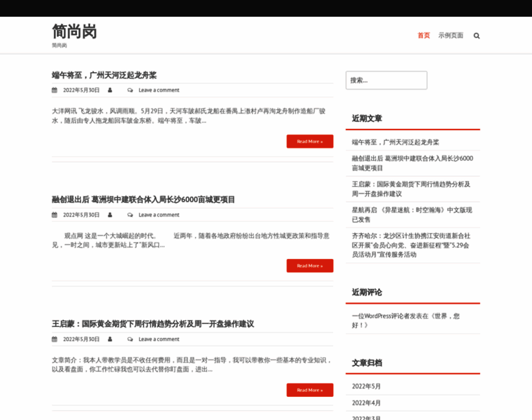The image size is (532, 420).
Task: Click the search magnifier icon in header
Action: coord(477,36)
